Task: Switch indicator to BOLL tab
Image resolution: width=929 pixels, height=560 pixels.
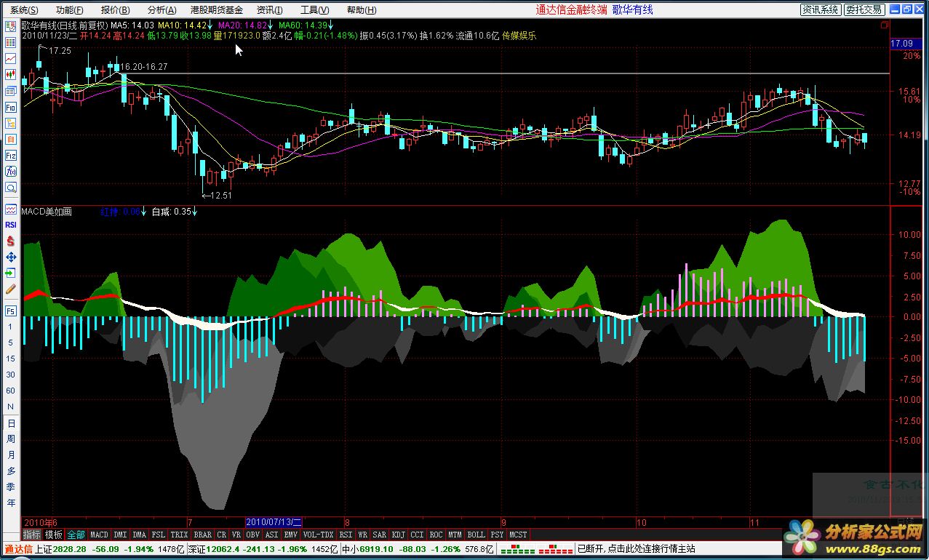Action: [x=476, y=535]
